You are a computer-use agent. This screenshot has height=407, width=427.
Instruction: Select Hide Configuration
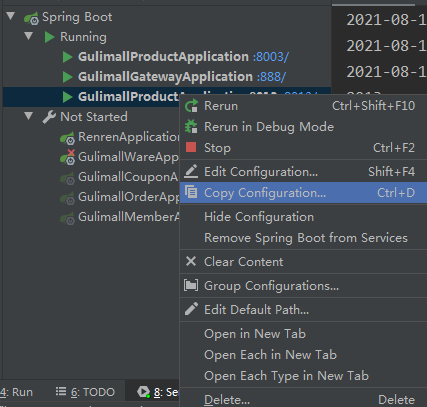tap(303, 217)
